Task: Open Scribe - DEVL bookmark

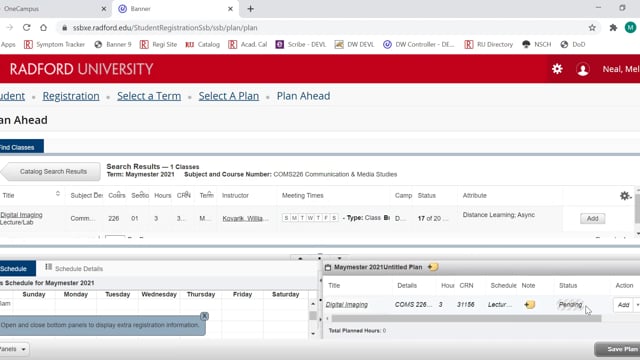Action: [x=301, y=44]
